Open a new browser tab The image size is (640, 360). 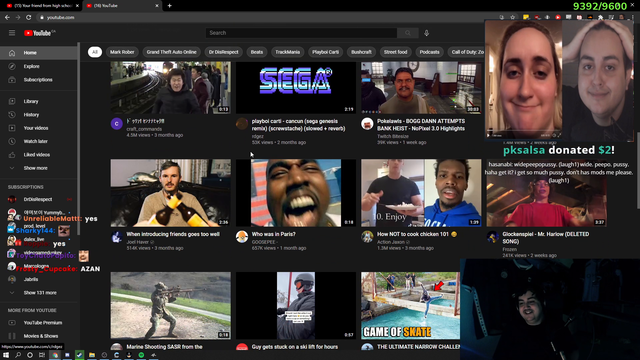click(x=169, y=6)
